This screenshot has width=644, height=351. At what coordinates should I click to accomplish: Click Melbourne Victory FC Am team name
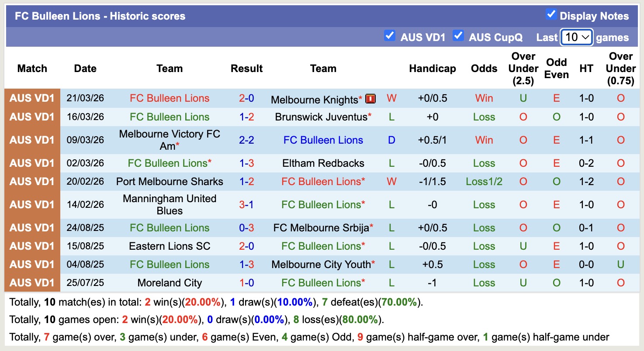(x=170, y=140)
